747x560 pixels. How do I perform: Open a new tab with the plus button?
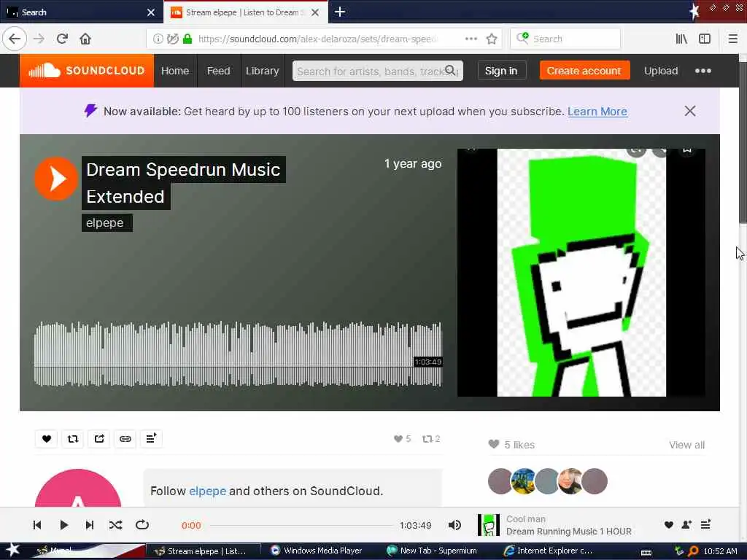(x=340, y=12)
